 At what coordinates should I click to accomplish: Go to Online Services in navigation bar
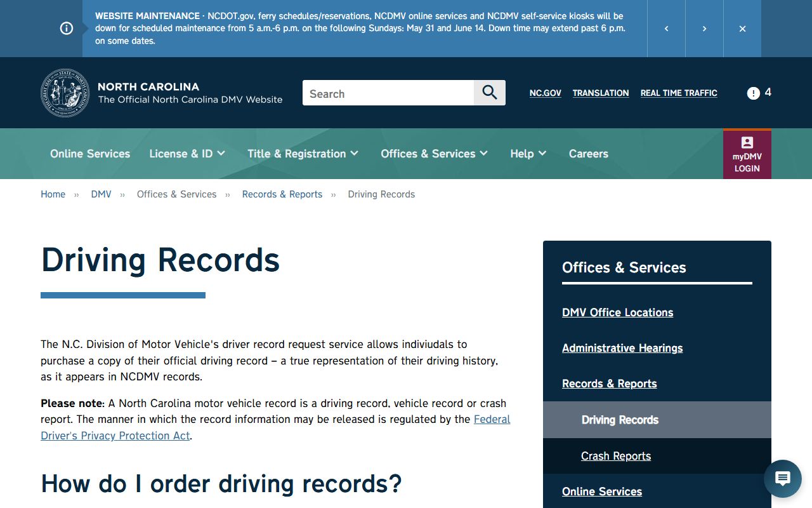click(90, 154)
